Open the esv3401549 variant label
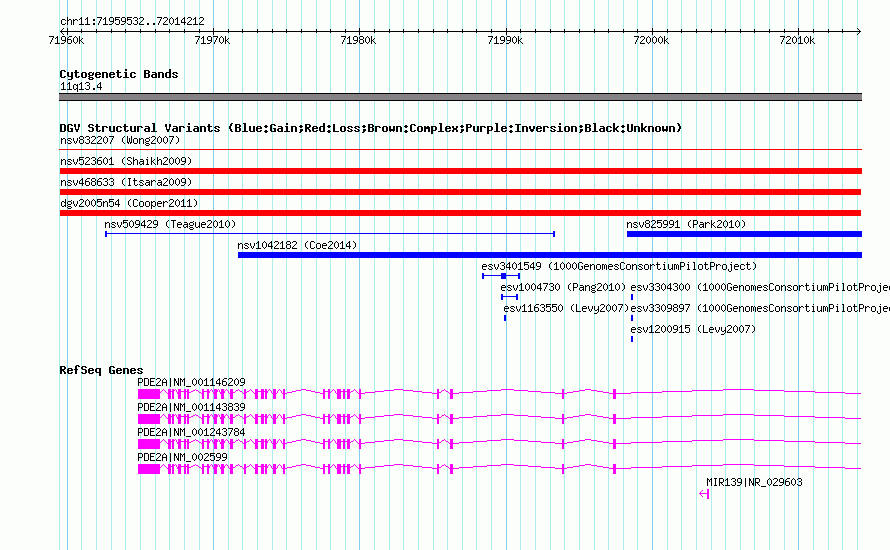This screenshot has height=550, width=890. point(619,266)
